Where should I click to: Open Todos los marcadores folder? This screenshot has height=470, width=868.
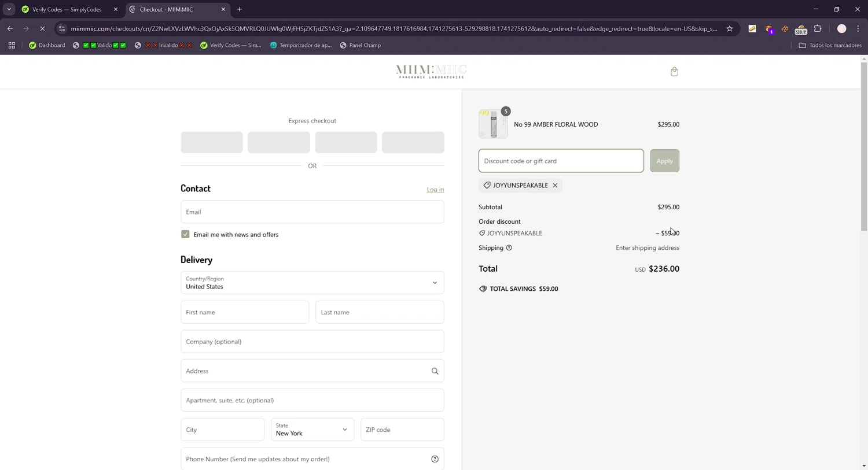click(830, 45)
